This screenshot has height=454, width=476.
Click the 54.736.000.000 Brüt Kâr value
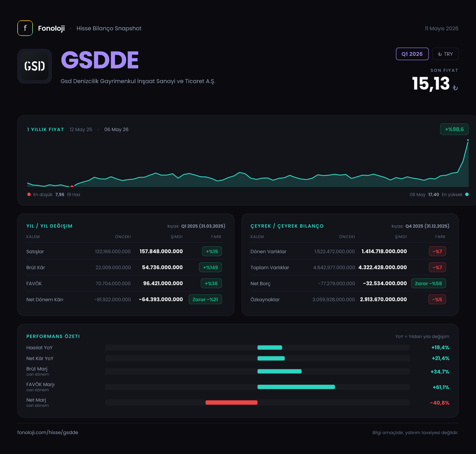(162, 267)
